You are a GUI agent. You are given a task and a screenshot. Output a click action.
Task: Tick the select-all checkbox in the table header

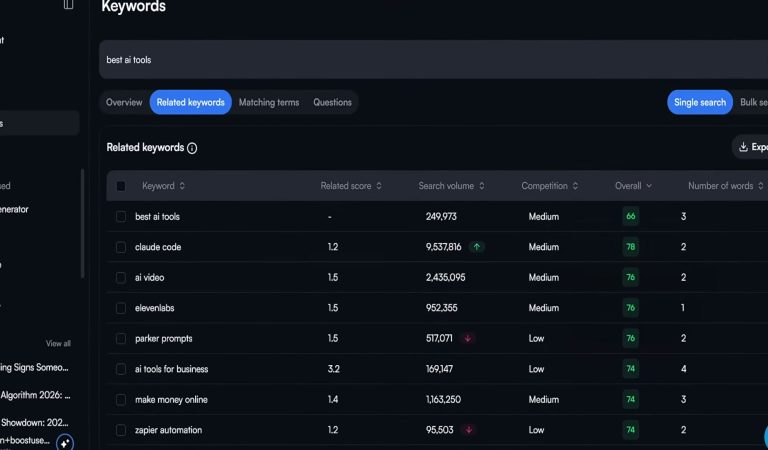click(121, 186)
